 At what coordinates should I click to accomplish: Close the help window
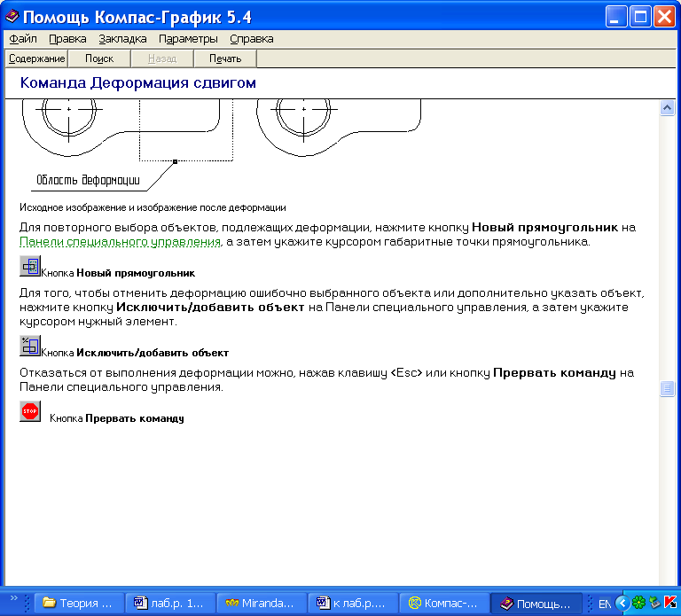click(665, 17)
